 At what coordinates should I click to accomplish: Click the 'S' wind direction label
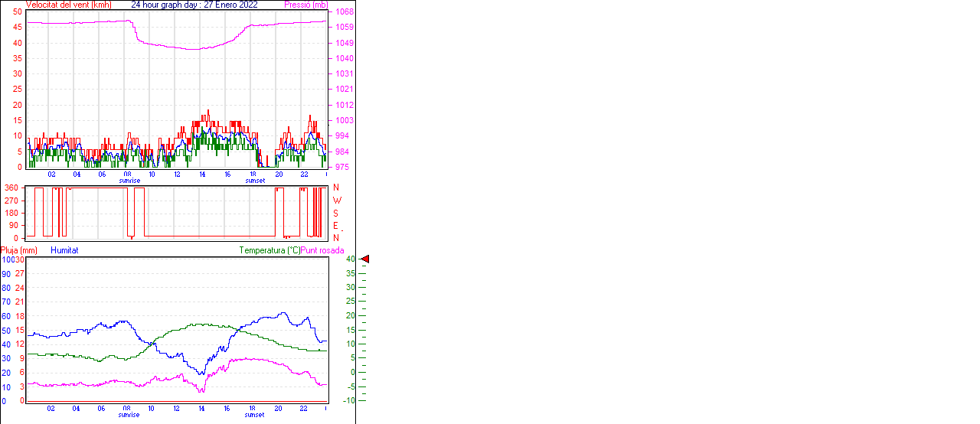coord(336,213)
